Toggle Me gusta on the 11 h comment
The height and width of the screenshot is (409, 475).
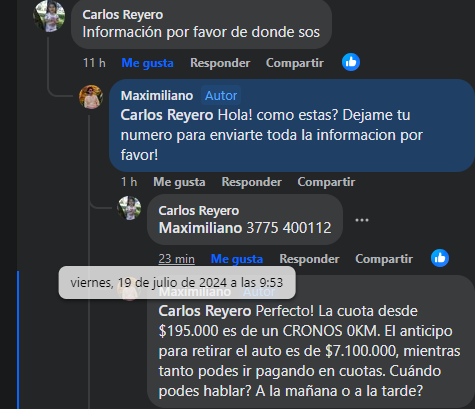tap(147, 63)
